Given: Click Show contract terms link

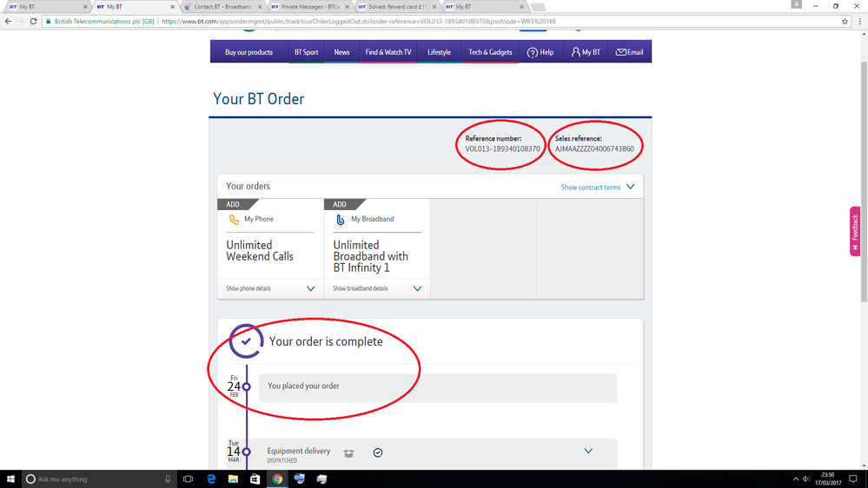Looking at the screenshot, I should (591, 187).
